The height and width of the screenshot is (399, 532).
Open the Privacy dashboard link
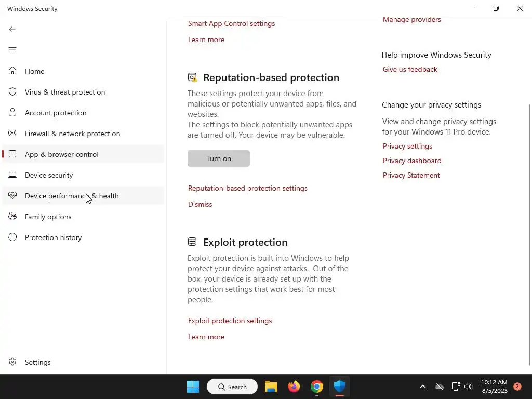pyautogui.click(x=412, y=161)
